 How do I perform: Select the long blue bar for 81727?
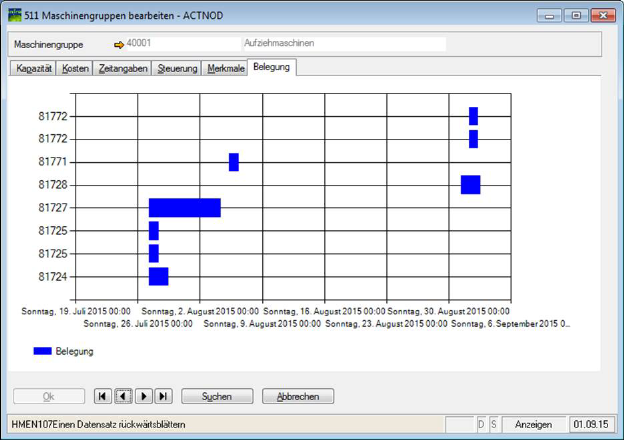pos(184,208)
